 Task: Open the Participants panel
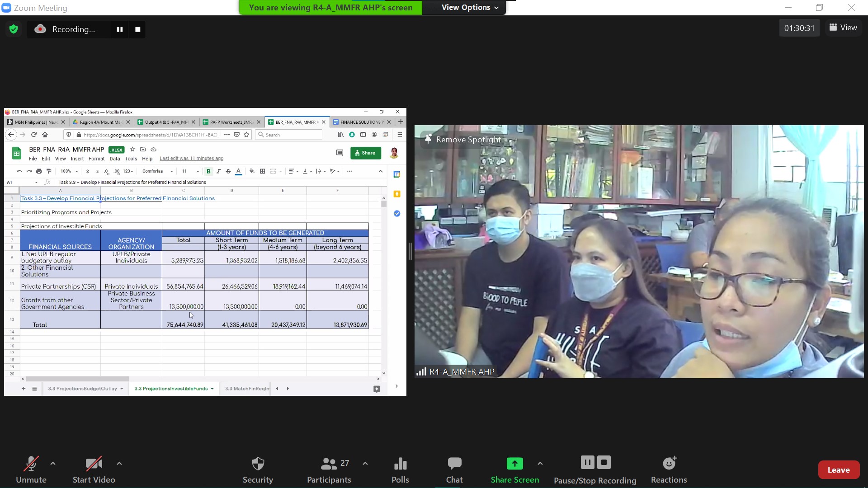pos(329,470)
